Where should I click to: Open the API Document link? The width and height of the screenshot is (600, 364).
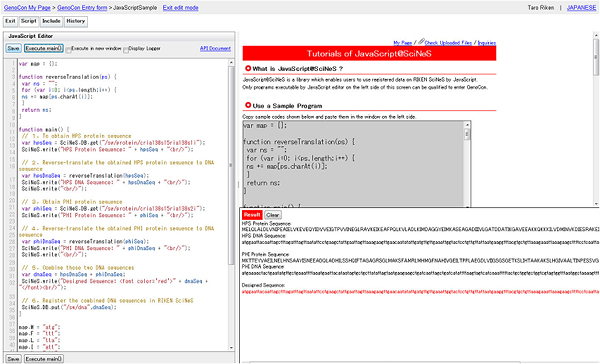pos(215,49)
